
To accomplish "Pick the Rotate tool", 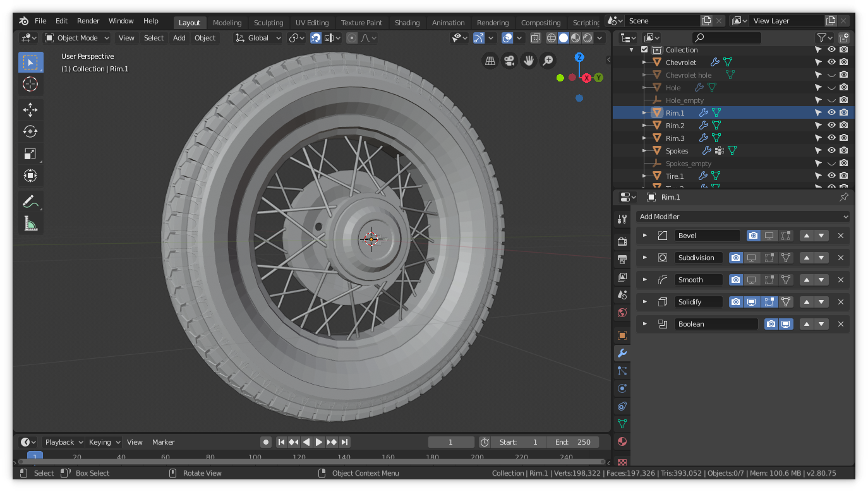I will (30, 131).
